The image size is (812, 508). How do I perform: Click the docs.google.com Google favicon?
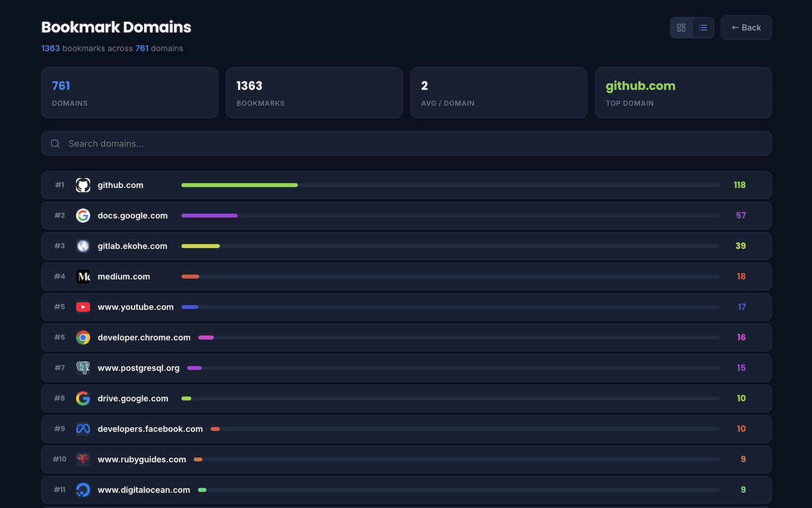(x=83, y=215)
